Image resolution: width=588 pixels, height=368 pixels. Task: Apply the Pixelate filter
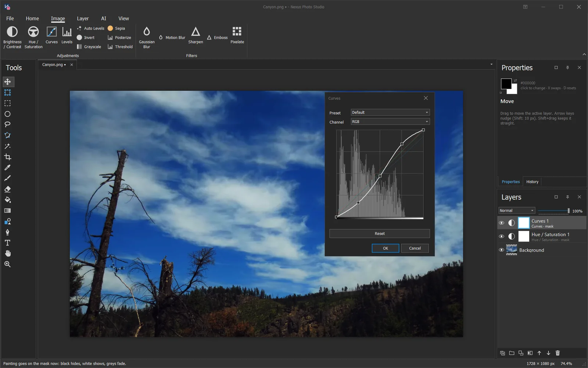(237, 35)
